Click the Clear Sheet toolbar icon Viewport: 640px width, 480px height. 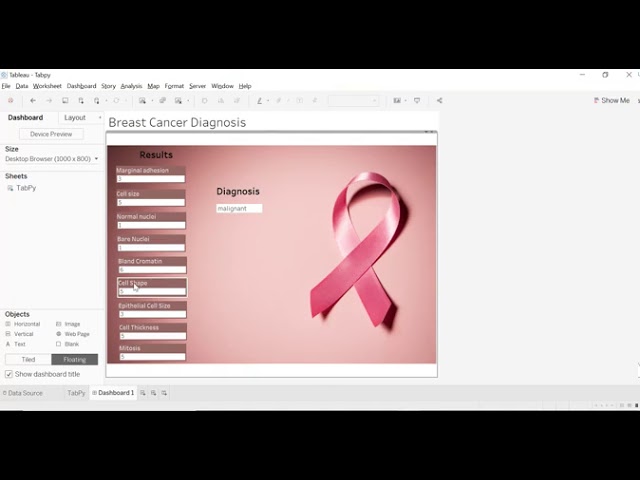coord(178,100)
